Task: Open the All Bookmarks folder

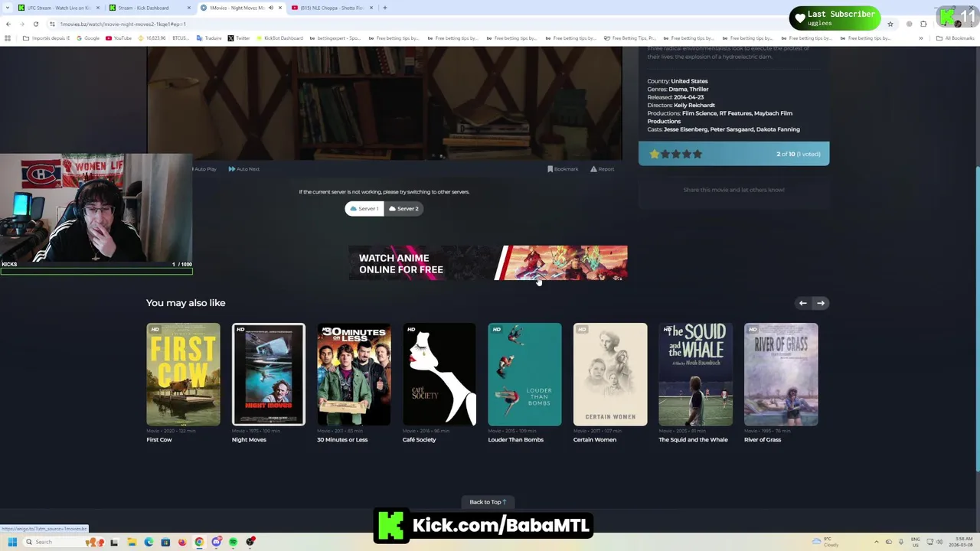Action: (955, 38)
